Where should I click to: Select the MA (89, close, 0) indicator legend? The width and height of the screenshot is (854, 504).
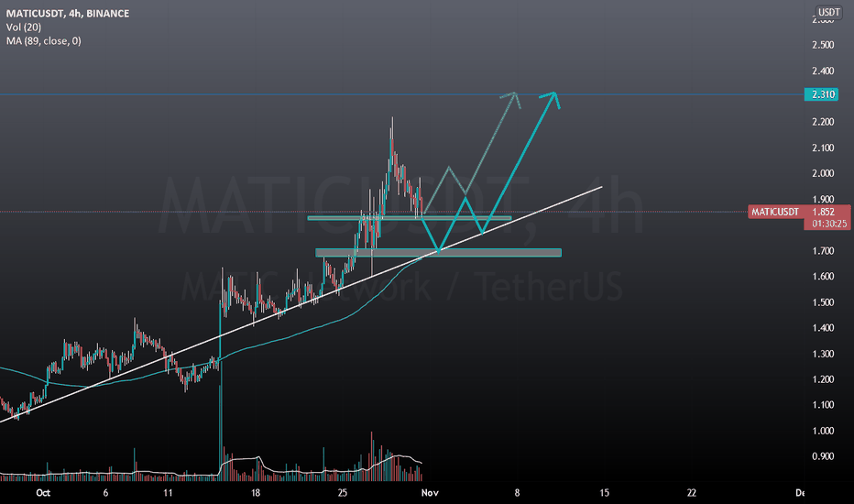[x=44, y=40]
